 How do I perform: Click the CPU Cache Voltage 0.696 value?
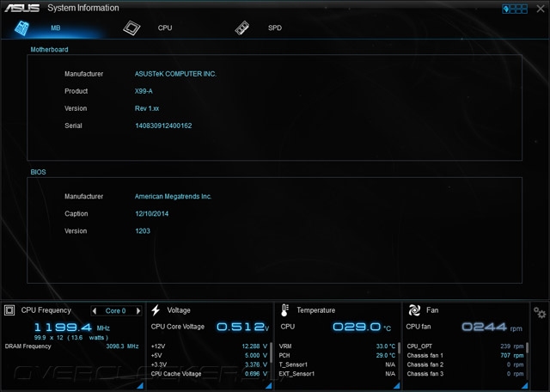pyautogui.click(x=256, y=374)
